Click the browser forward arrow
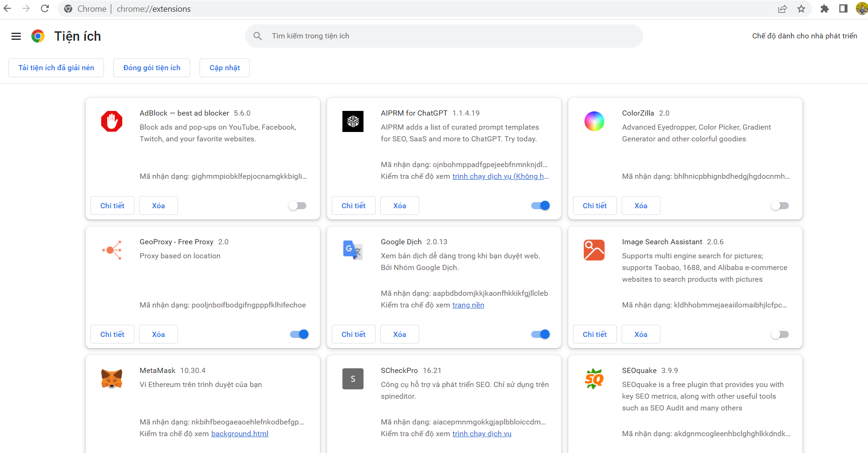The height and width of the screenshot is (453, 868). (26, 8)
